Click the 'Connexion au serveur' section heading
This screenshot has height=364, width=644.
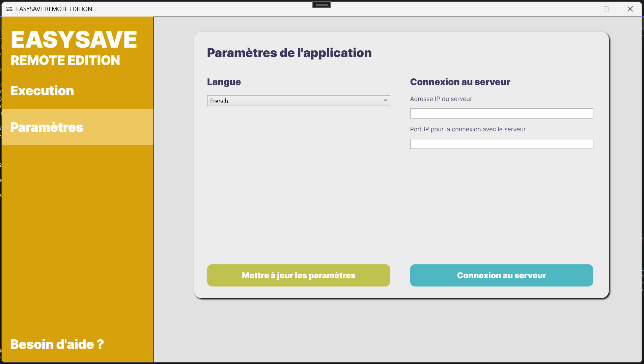tap(460, 82)
